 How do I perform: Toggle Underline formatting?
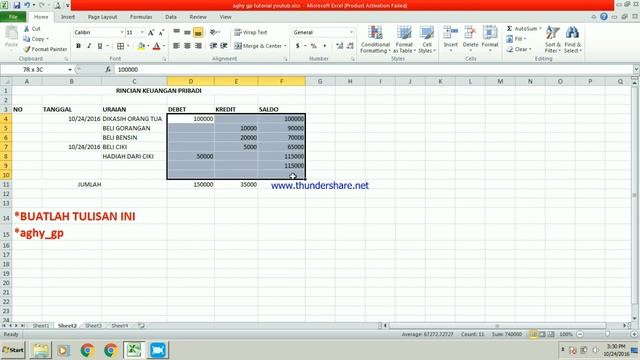[x=100, y=46]
